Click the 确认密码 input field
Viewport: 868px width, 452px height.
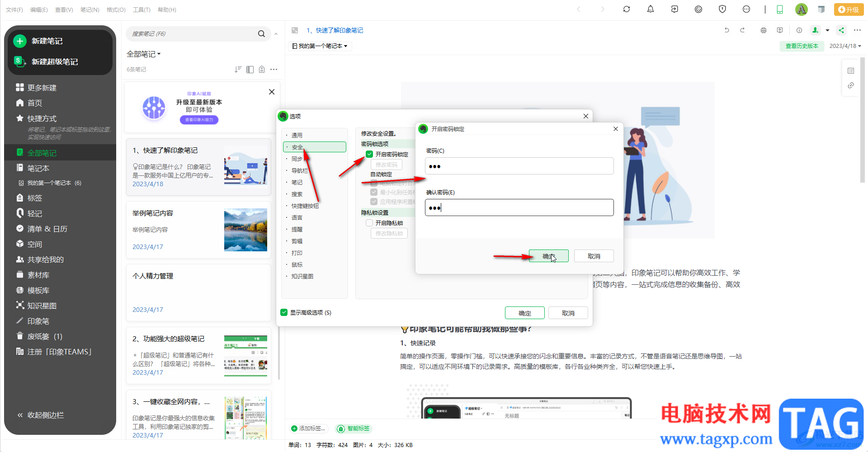point(519,207)
